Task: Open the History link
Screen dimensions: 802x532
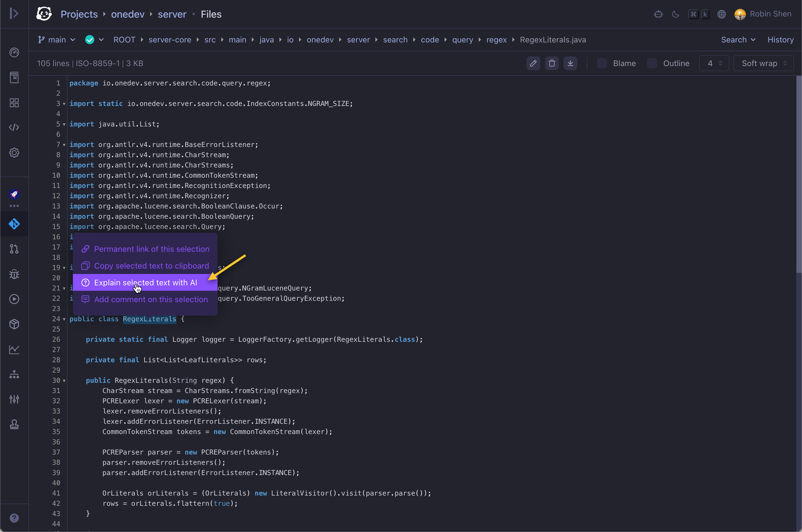Action: tap(780, 40)
